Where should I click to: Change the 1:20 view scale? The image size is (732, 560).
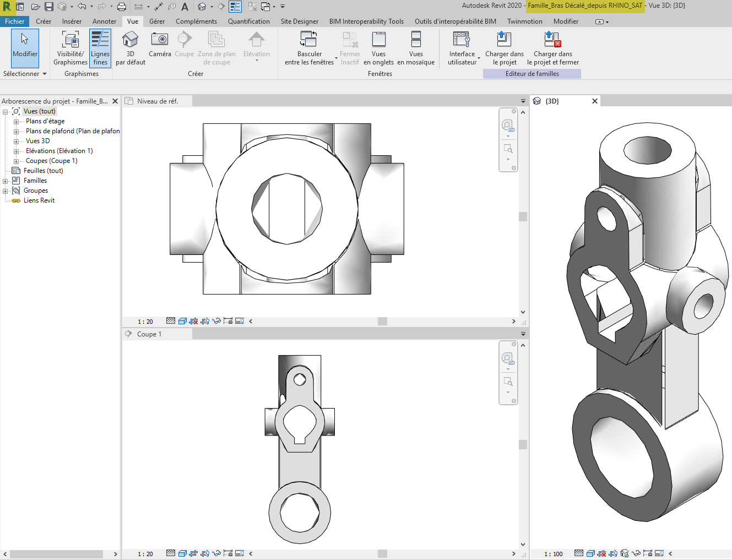[x=145, y=320]
